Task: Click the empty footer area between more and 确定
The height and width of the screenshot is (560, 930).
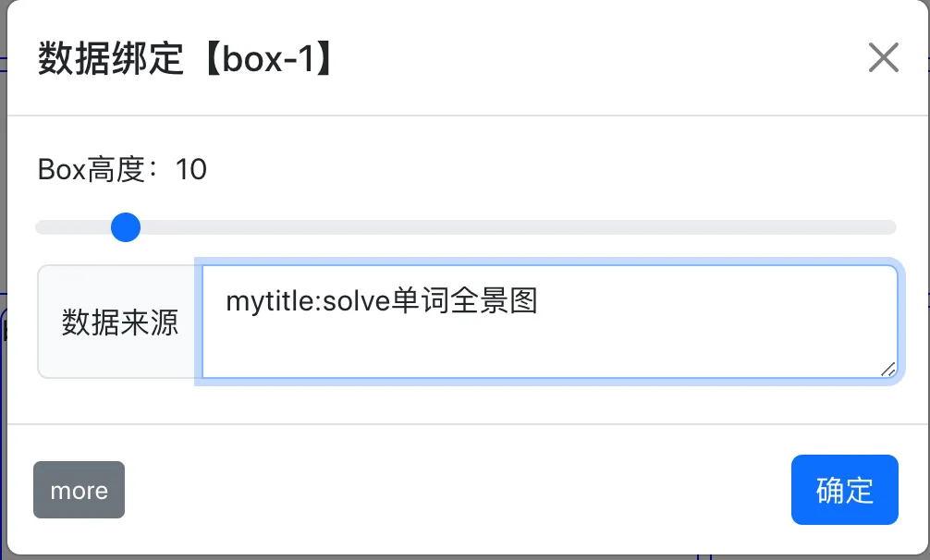Action: point(458,490)
